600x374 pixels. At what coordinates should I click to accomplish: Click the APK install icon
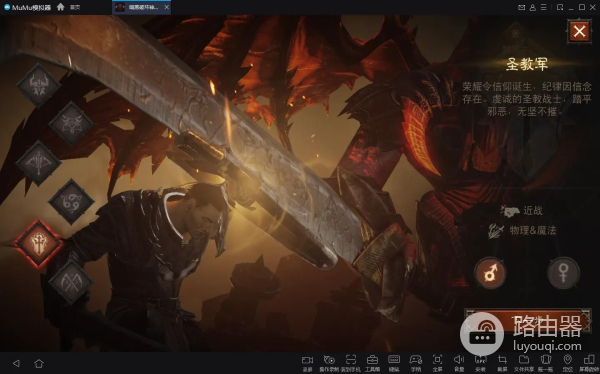tap(481, 363)
